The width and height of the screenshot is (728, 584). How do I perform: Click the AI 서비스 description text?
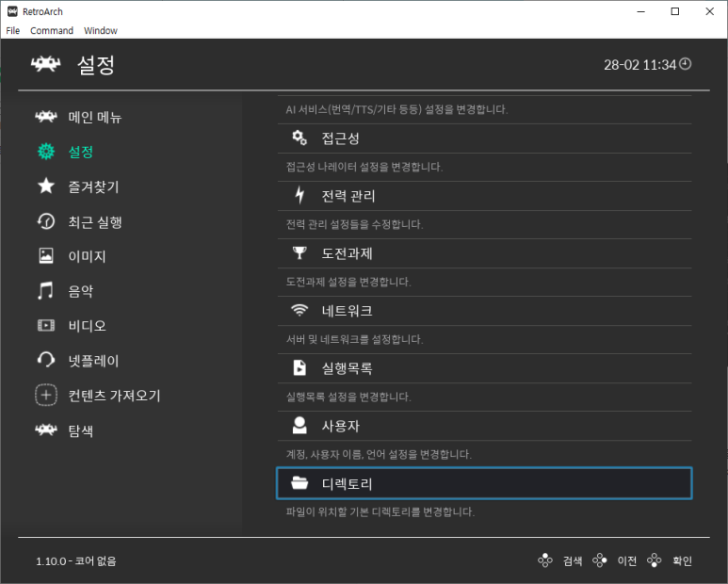[x=397, y=109]
